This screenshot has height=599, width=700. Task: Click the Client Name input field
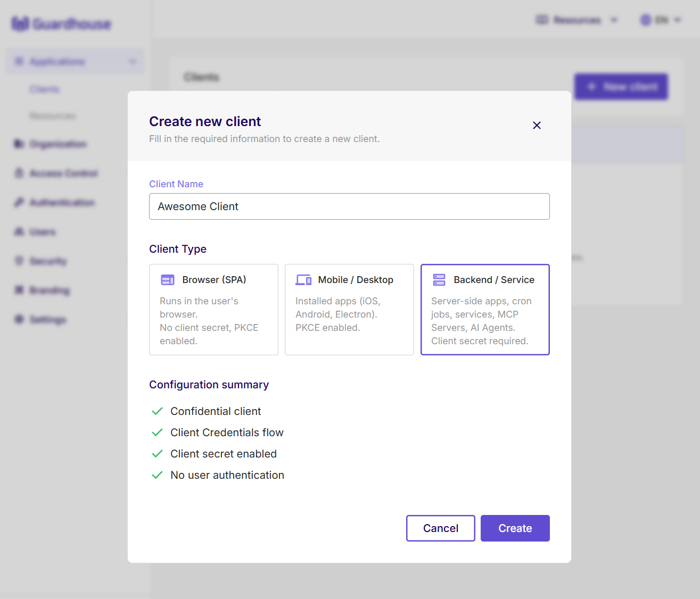point(349,206)
